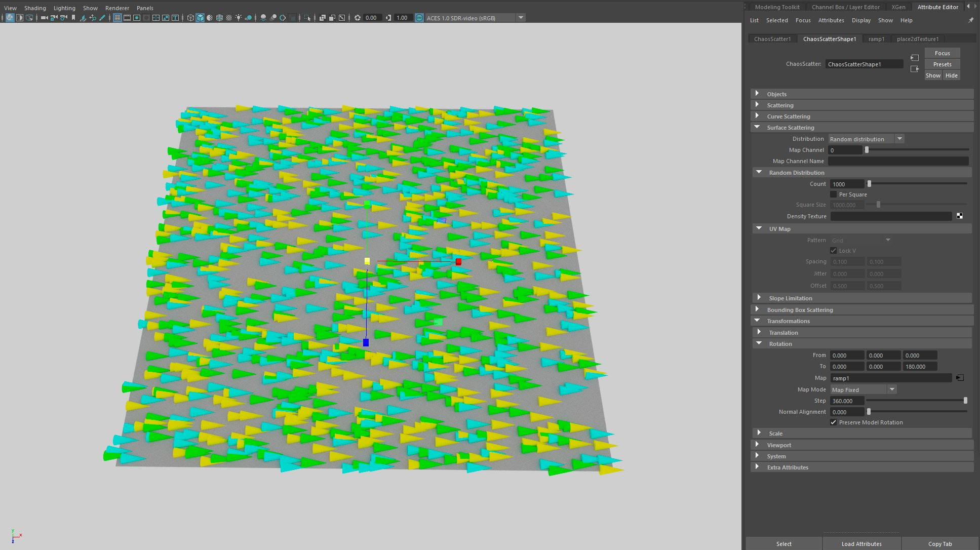Click the Exposure aperture icon
Image resolution: width=980 pixels, height=550 pixels.
[x=358, y=18]
